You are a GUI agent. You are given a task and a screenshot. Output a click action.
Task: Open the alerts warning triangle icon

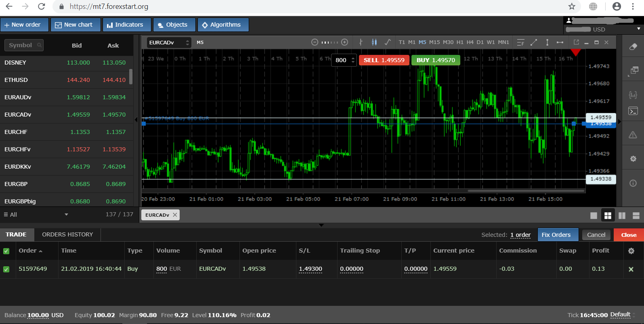(633, 135)
